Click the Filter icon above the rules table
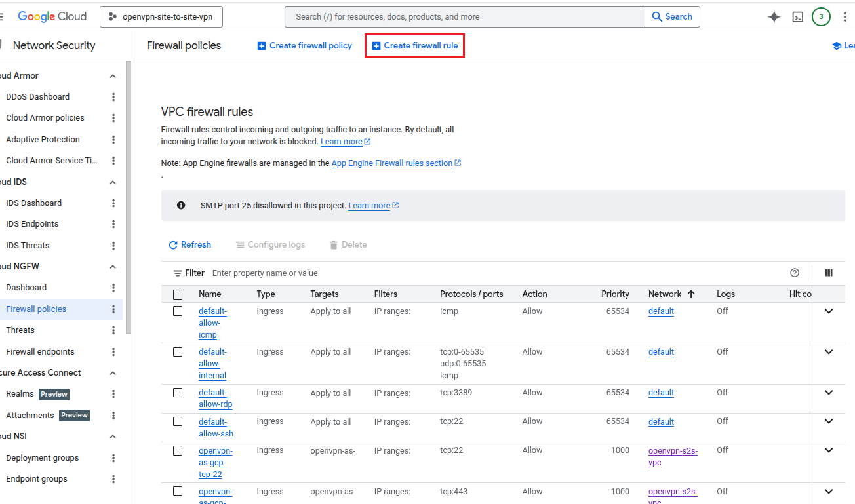This screenshot has width=855, height=504. [x=178, y=273]
